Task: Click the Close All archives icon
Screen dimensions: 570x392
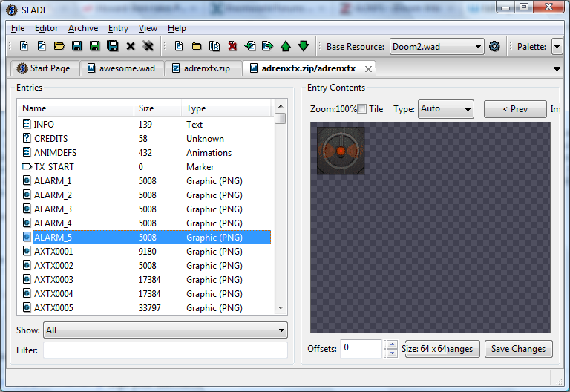Action: click(x=148, y=46)
